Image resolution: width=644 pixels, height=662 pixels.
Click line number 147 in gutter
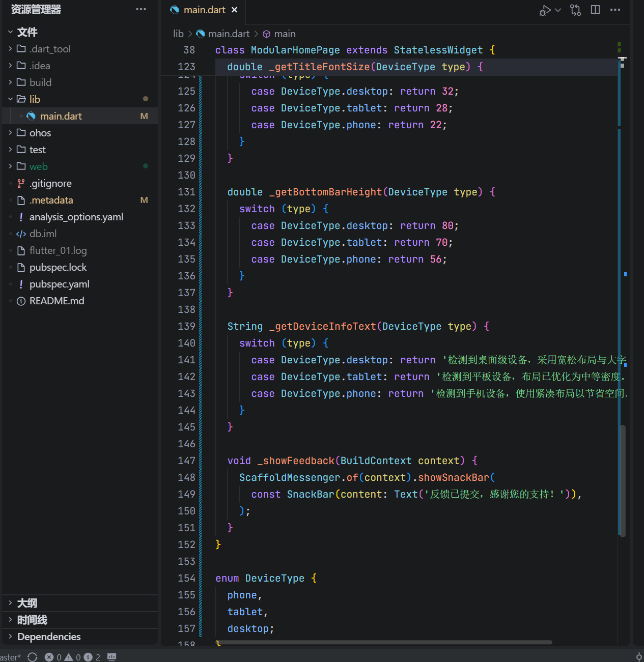(x=186, y=460)
